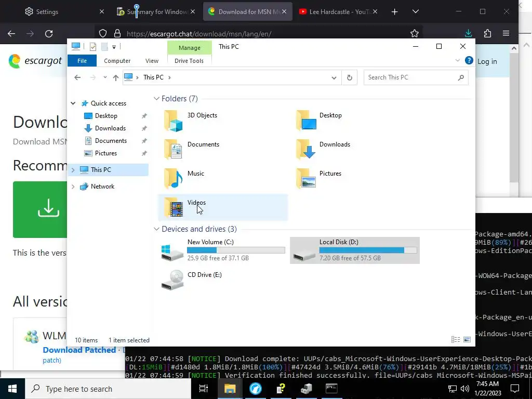Click the Manage contextual tab

pos(190,48)
